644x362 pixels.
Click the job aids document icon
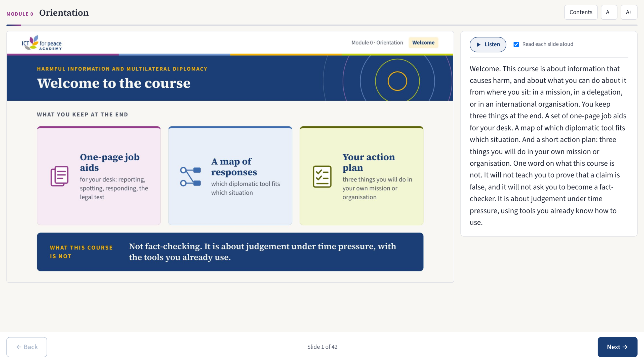pos(59,176)
